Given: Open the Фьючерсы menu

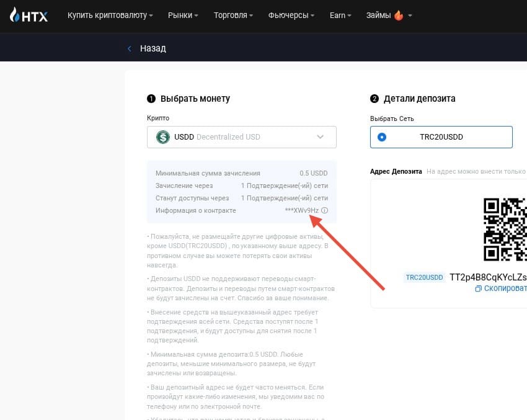Looking at the screenshot, I should click(x=291, y=15).
